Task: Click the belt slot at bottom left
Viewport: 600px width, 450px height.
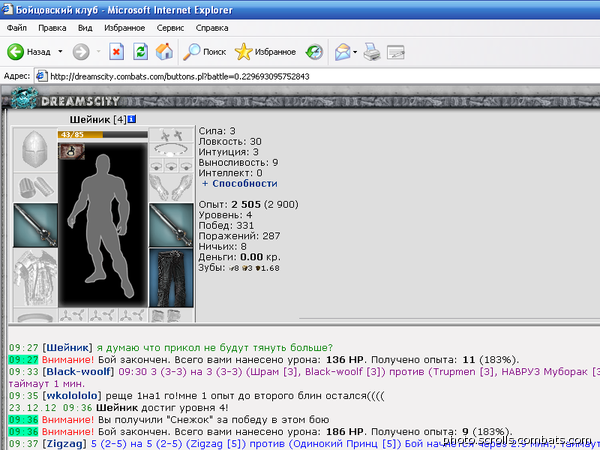Action: pos(35,317)
